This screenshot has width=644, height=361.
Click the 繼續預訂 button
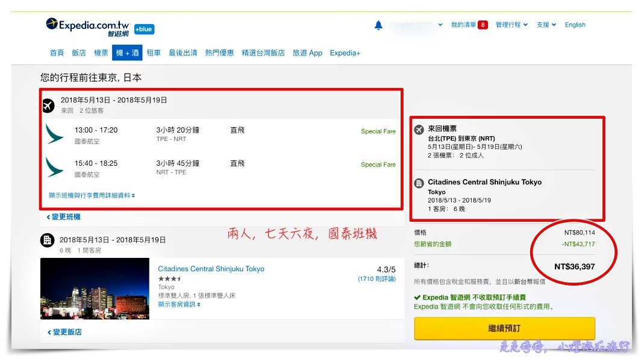[x=504, y=328]
